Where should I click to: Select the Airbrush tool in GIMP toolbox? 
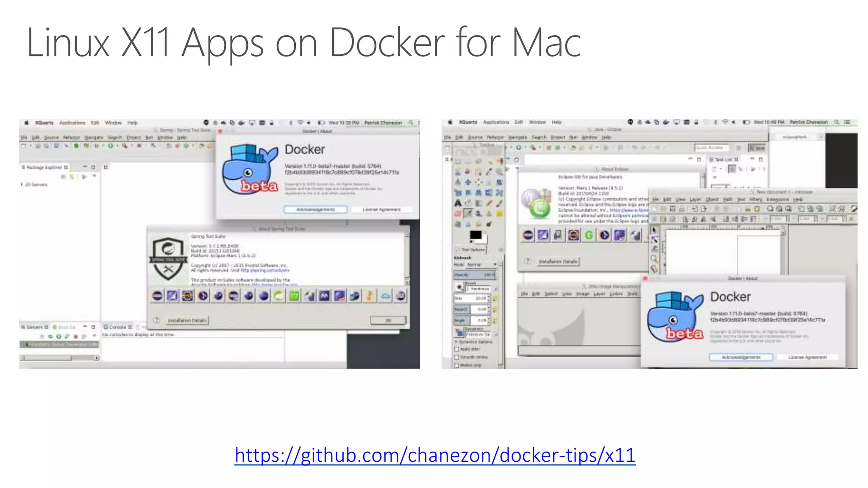pos(468,213)
